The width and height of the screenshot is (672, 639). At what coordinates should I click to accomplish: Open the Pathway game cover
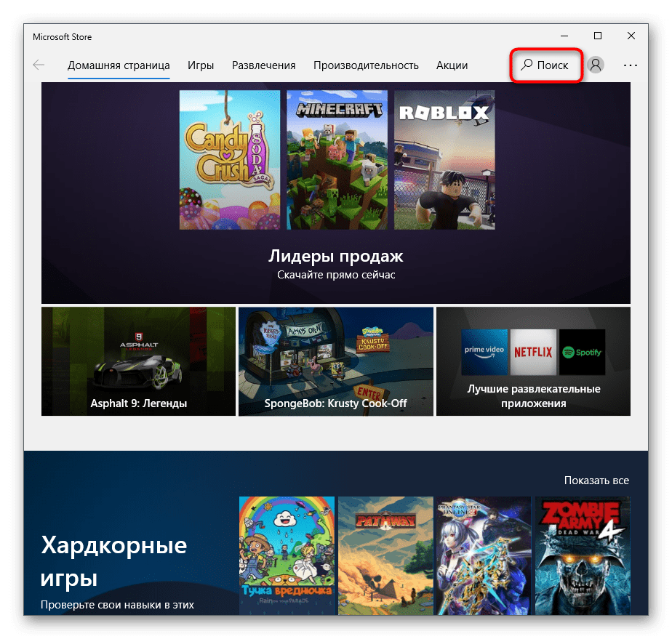(x=385, y=555)
